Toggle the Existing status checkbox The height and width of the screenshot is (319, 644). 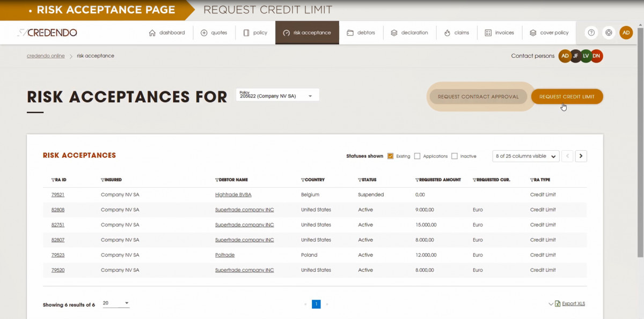[x=390, y=156]
